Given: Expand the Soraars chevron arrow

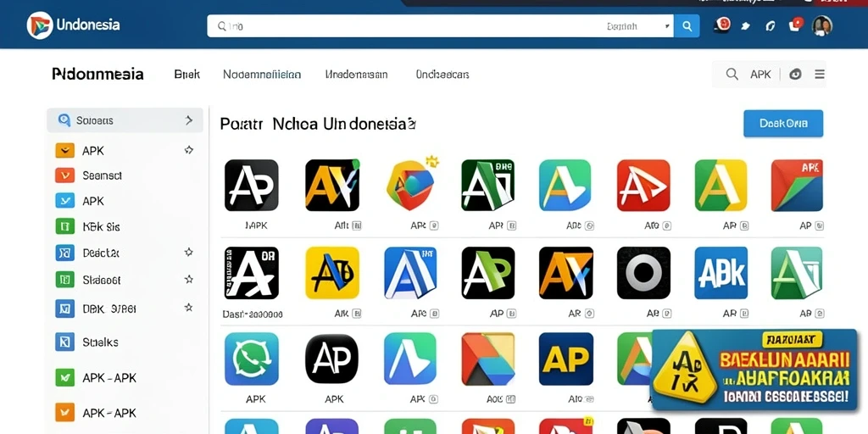Looking at the screenshot, I should point(189,120).
